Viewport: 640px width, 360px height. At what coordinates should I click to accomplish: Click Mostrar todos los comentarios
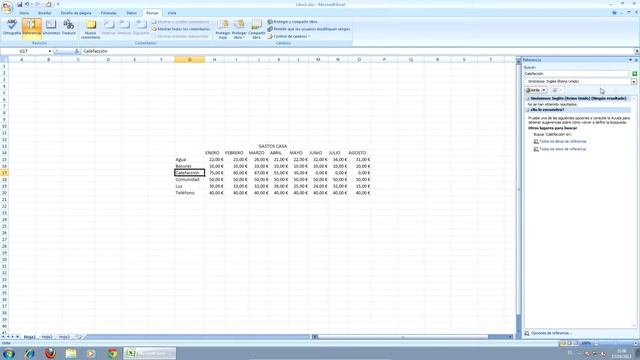(181, 29)
